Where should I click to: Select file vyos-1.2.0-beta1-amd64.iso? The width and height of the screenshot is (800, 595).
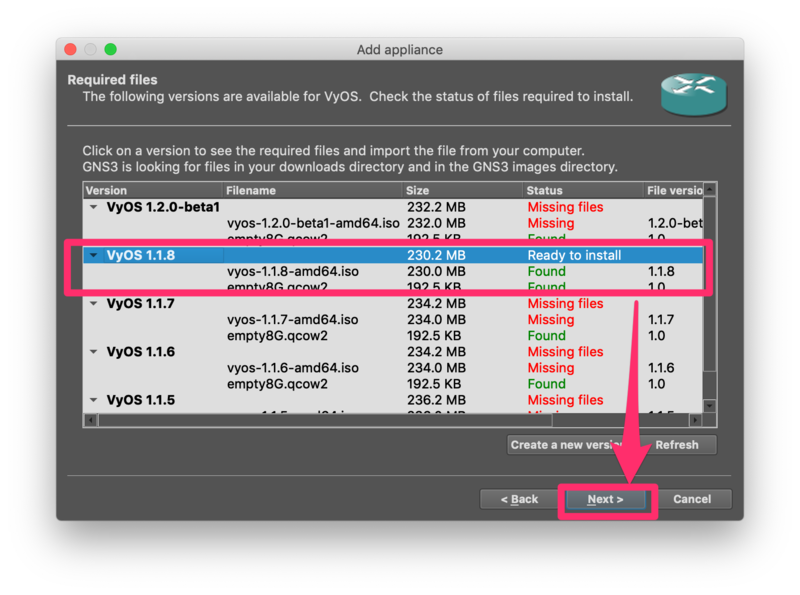click(x=313, y=224)
